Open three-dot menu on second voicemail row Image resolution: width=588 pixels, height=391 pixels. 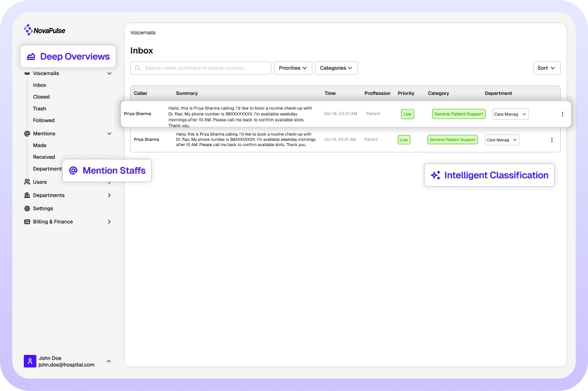551,140
